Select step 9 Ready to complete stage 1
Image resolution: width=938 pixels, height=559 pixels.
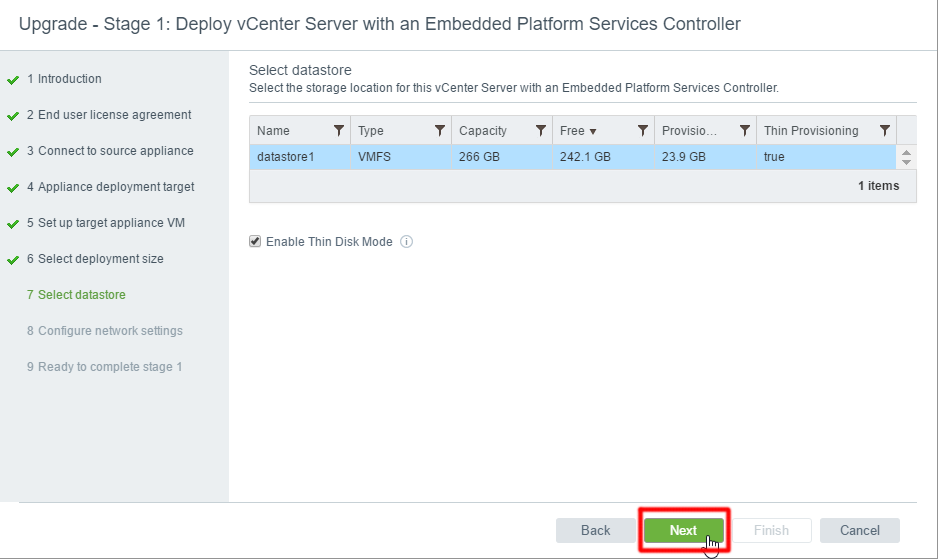105,366
